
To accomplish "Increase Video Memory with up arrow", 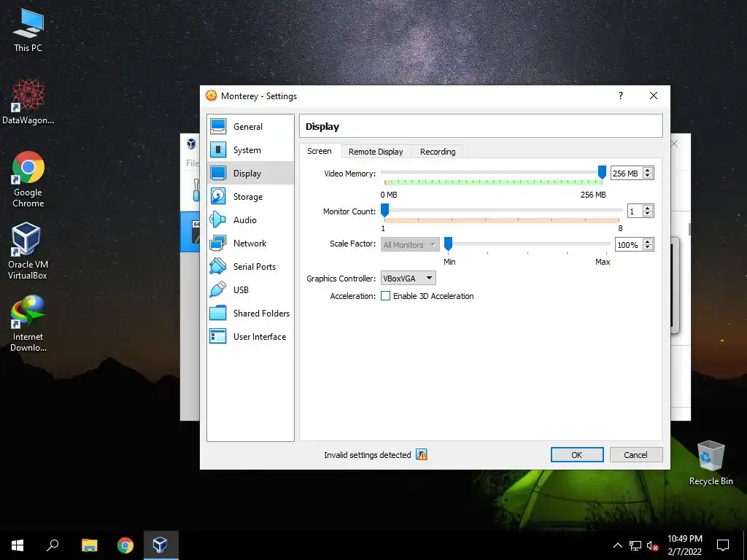I will [648, 170].
